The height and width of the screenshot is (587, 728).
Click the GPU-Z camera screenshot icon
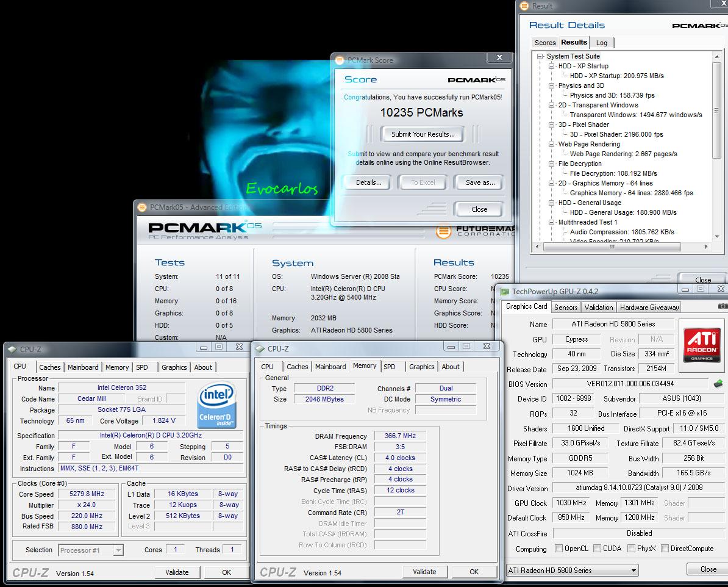pyautogui.click(x=723, y=306)
